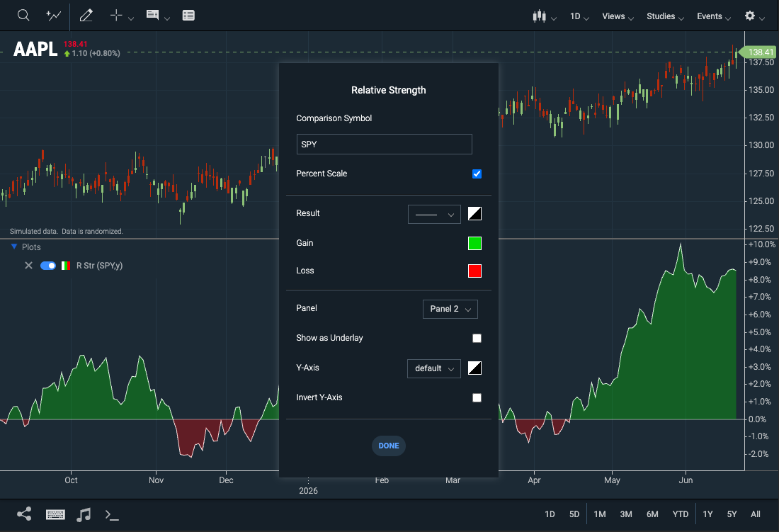Open the command line terminal icon
The height and width of the screenshot is (532, 779).
(x=112, y=514)
